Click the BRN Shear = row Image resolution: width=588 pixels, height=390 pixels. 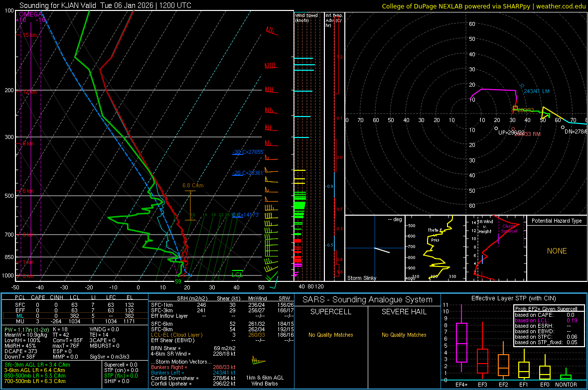click(x=193, y=348)
